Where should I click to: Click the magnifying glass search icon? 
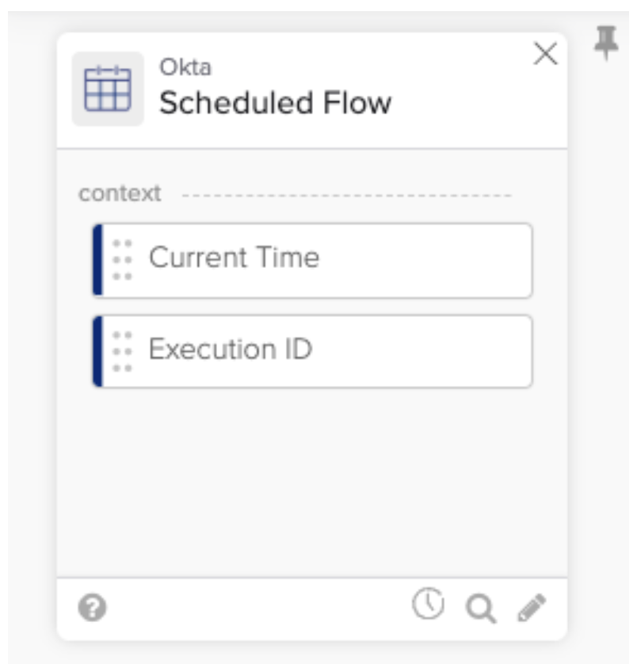tap(481, 609)
